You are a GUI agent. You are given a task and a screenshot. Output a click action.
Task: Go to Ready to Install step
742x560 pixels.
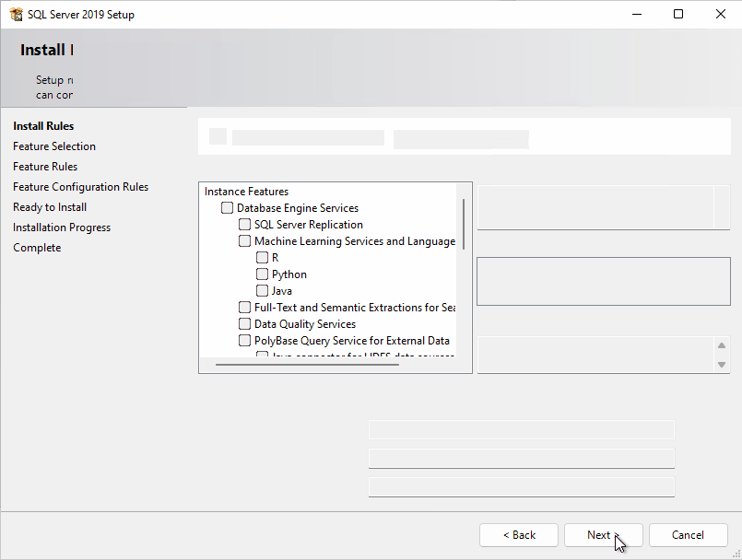tap(50, 207)
